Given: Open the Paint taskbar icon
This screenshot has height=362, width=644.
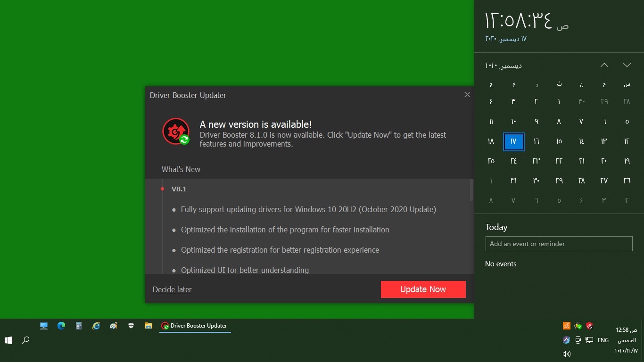Looking at the screenshot, I should tap(114, 326).
